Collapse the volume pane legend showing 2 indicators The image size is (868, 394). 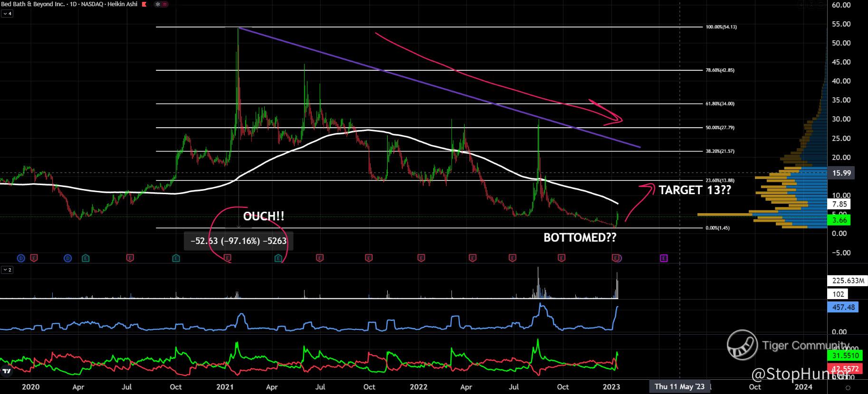7,270
